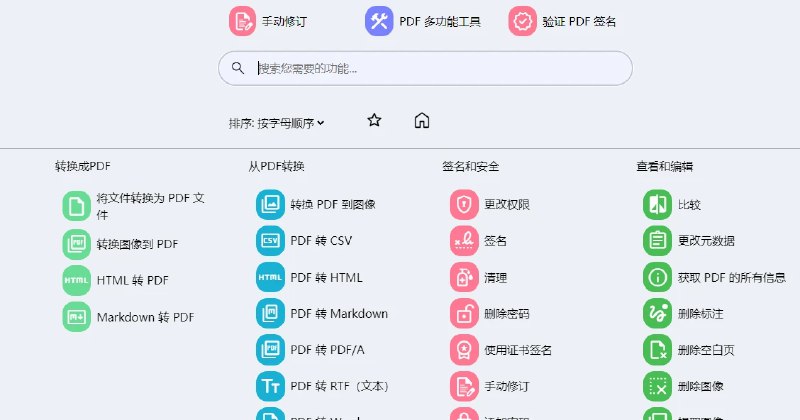Open the PDF 多功能工具 tool icon
This screenshot has width=800, height=420.
point(379,21)
